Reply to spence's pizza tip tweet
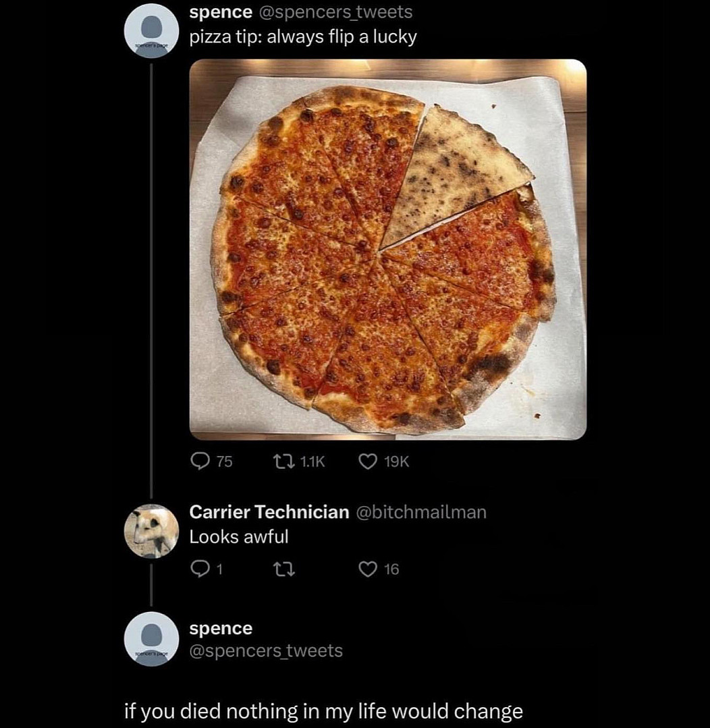This screenshot has width=710, height=728. (x=200, y=461)
